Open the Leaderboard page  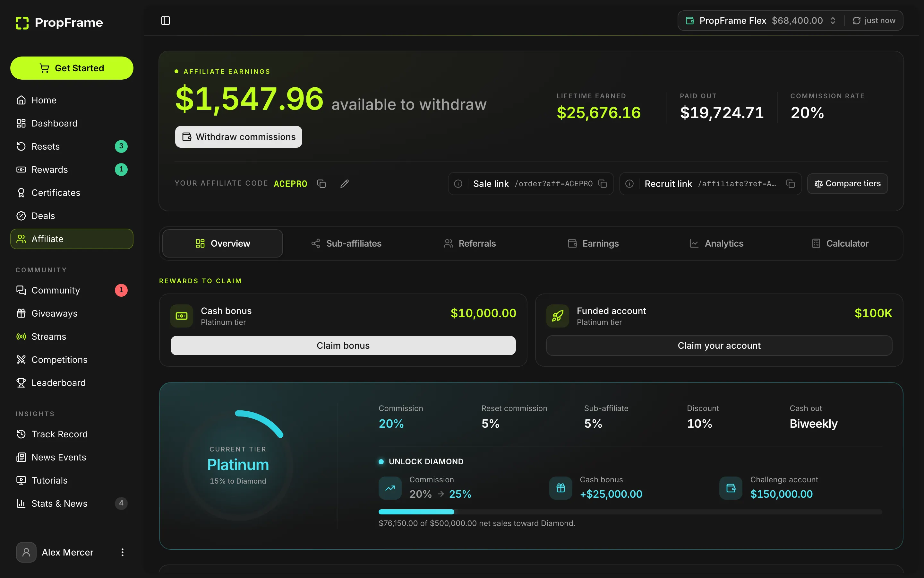click(72, 383)
